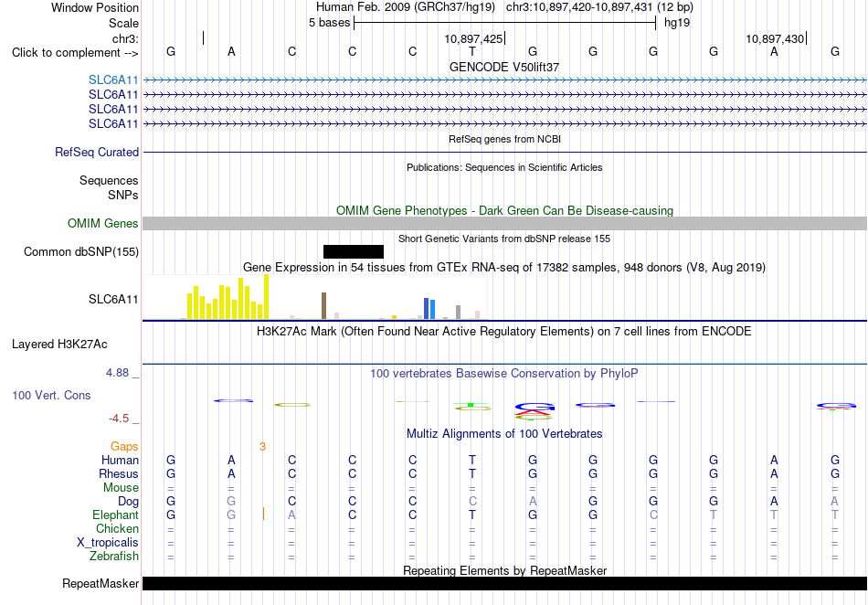The height and width of the screenshot is (605, 868).
Task: Click 'Publications: Sequences in Scientific Articles' title
Action: [504, 167]
